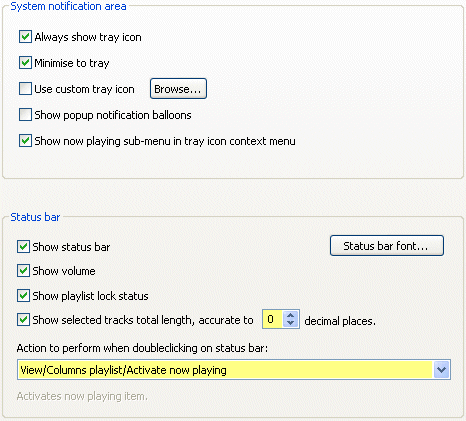This screenshot has width=466, height=421.
Task: Toggle Show playlist lock status
Action: [23, 296]
